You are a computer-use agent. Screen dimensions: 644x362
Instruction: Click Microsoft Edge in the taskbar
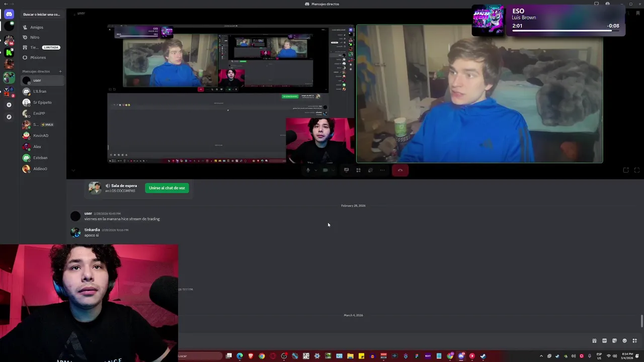coord(239,356)
